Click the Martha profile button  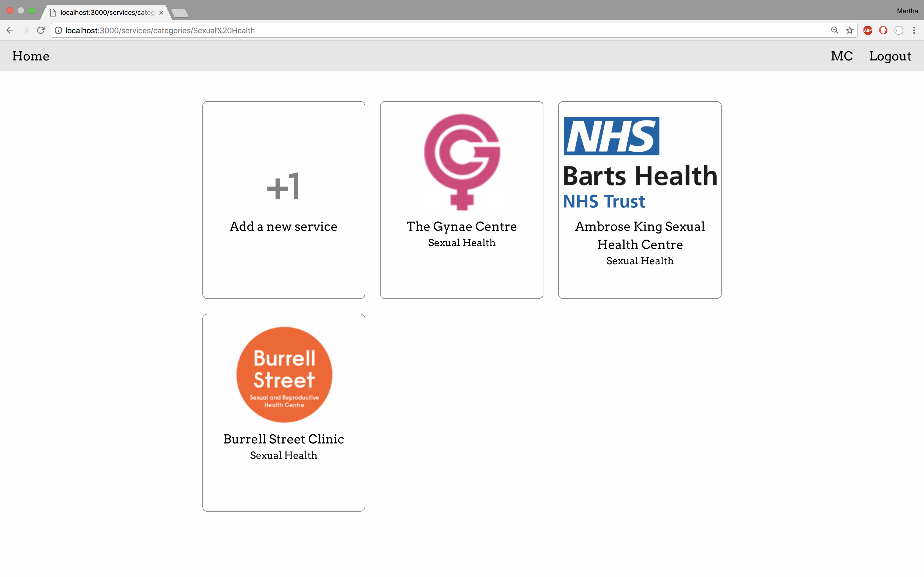907,11
